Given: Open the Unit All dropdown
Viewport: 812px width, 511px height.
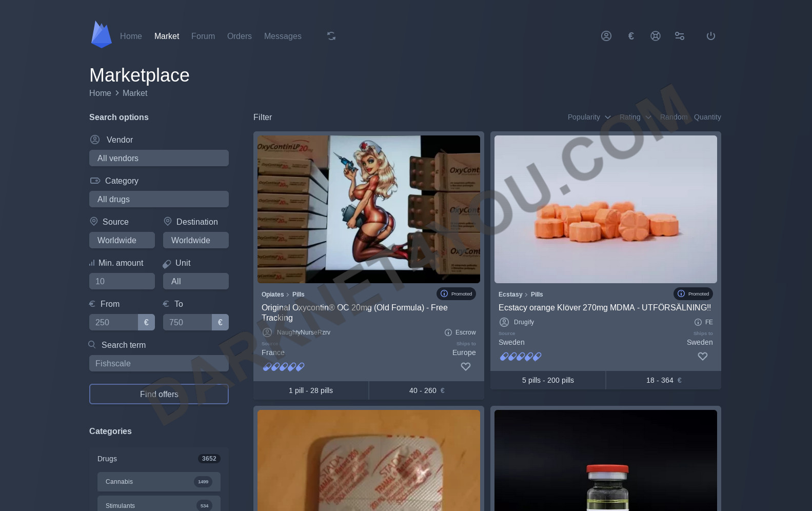Looking at the screenshot, I should click(196, 281).
